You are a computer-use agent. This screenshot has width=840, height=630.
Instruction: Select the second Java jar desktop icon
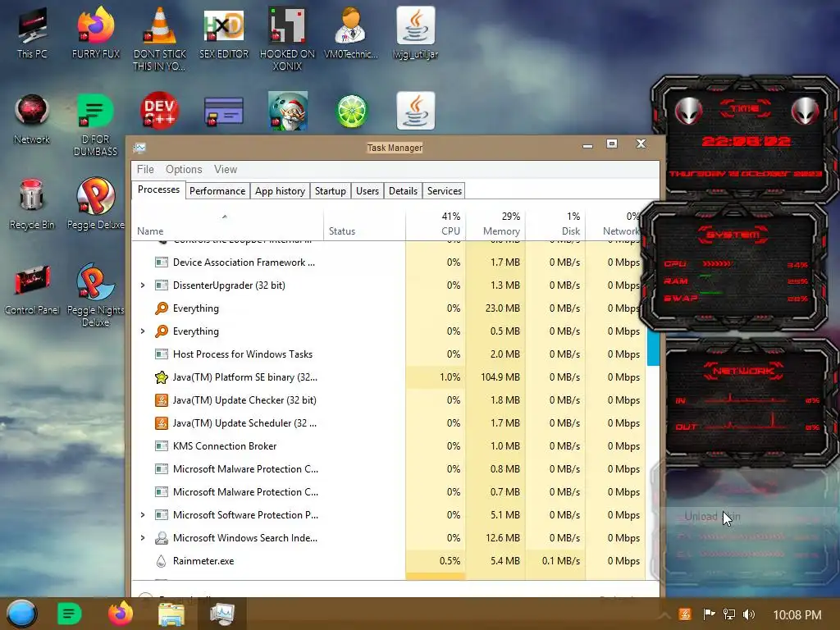pos(416,111)
